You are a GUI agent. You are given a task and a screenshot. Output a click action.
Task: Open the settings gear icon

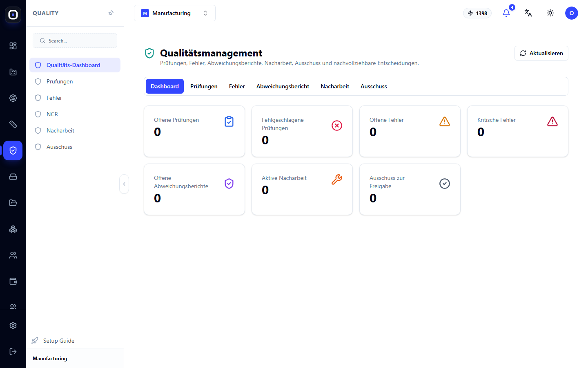[x=13, y=325]
